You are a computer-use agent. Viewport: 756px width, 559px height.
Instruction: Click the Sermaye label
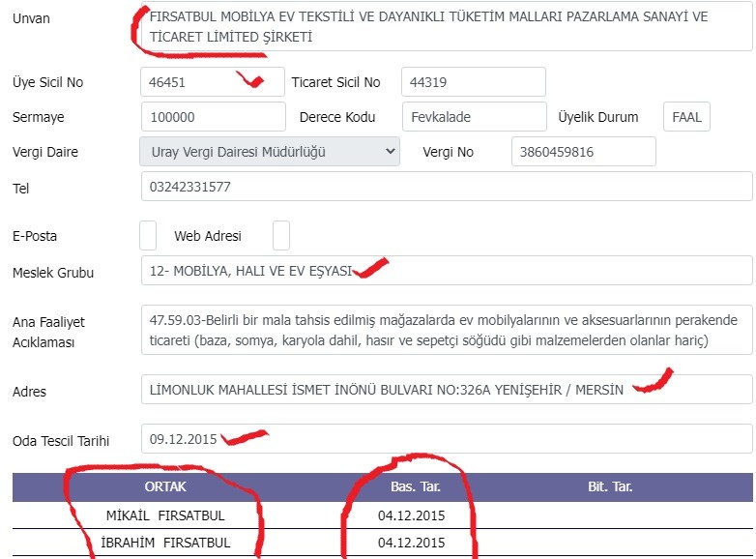(x=38, y=117)
